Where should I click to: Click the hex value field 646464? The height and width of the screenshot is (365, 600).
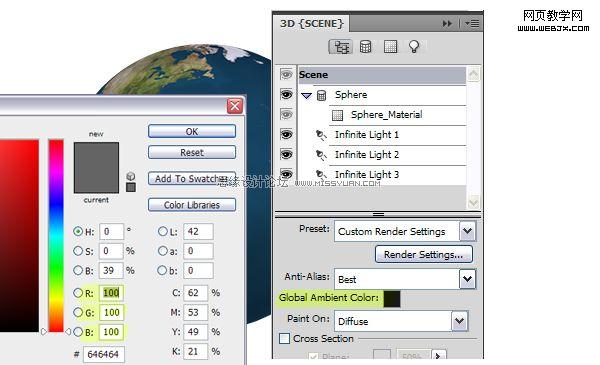(x=103, y=354)
